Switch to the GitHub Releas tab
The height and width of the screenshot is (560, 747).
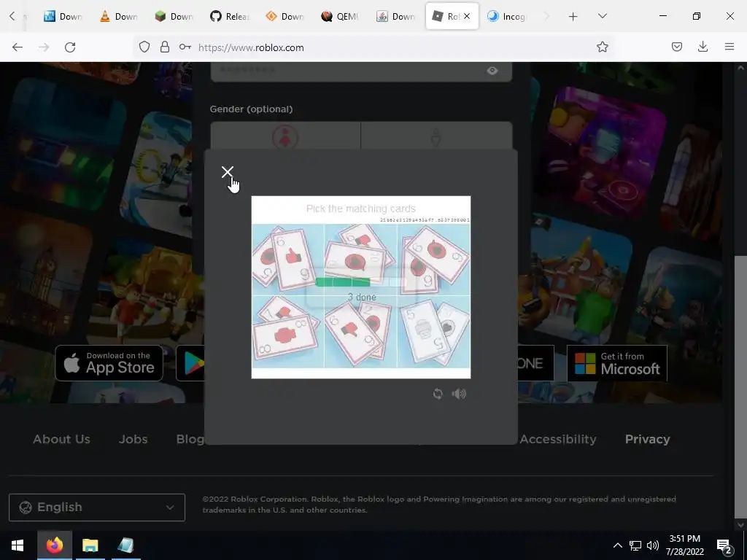(x=230, y=16)
